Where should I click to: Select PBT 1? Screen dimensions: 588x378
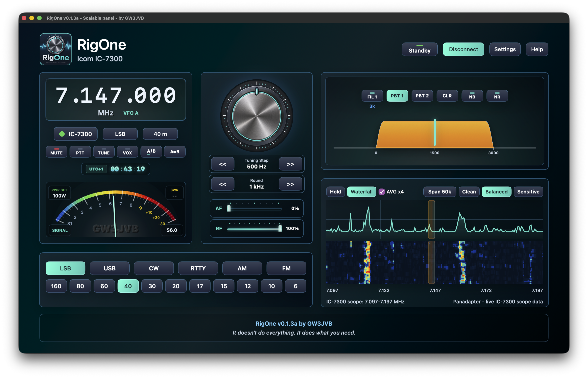[397, 96]
